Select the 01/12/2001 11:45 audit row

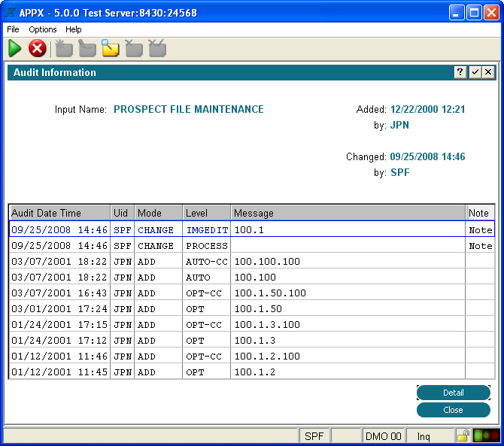pyautogui.click(x=252, y=372)
